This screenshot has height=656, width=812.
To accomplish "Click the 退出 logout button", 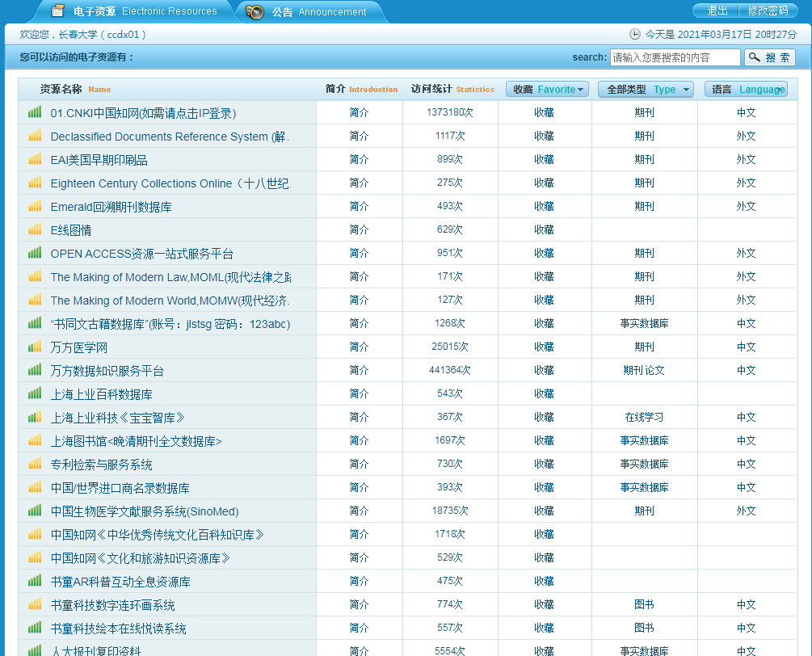I will [x=717, y=11].
